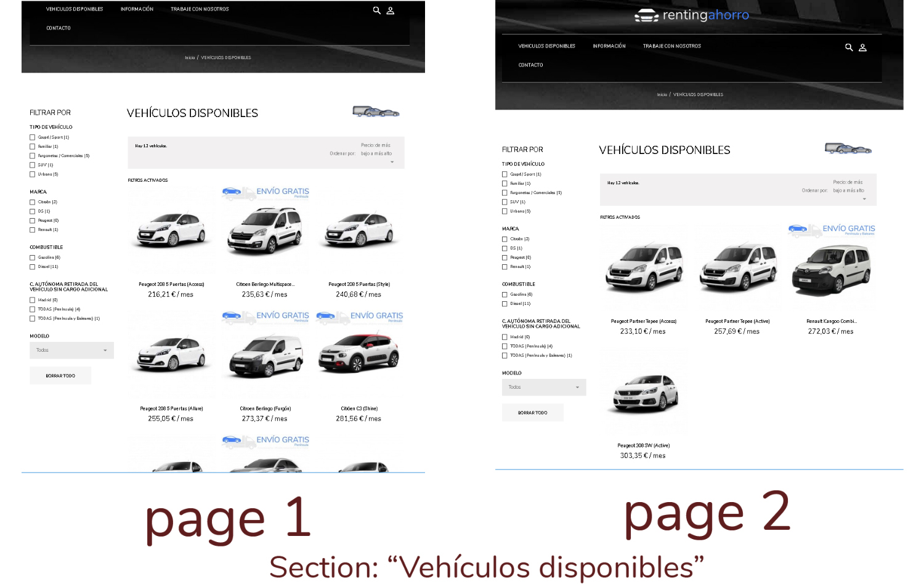Click the 'Borrar todo' button on page 1
Screen dimensions: 924x584
pyautogui.click(x=60, y=376)
